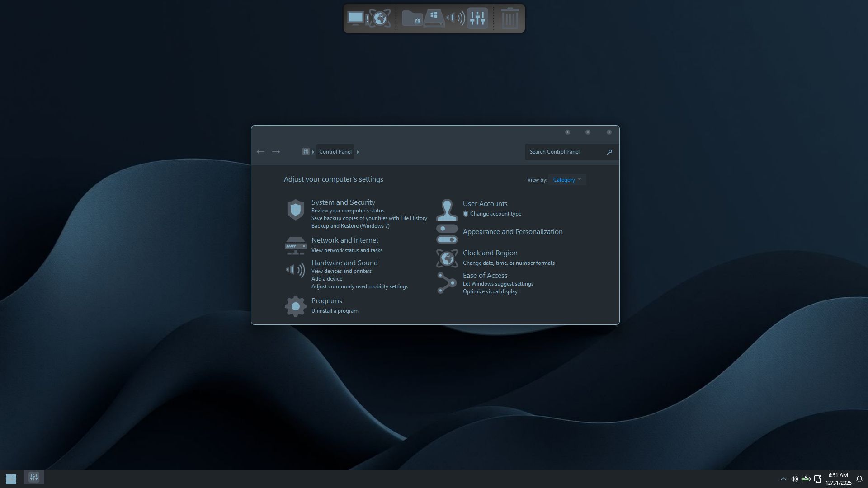Click the Ease of Access icon
Image resolution: width=868 pixels, height=488 pixels.
point(447,283)
